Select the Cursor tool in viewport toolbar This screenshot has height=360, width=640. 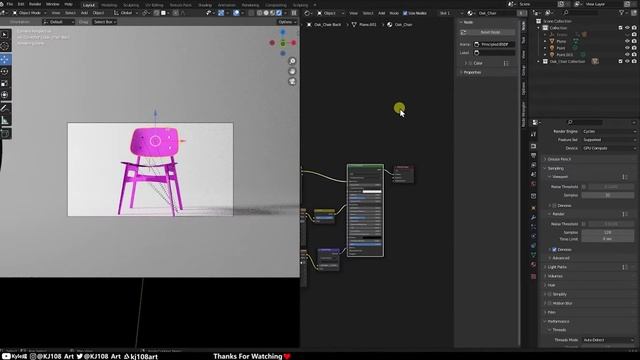pyautogui.click(x=4, y=47)
